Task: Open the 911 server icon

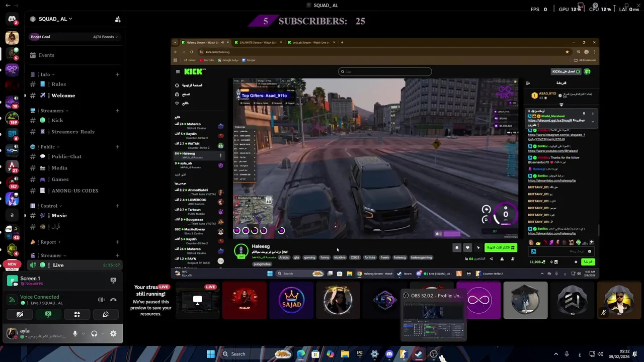Action: click(12, 134)
